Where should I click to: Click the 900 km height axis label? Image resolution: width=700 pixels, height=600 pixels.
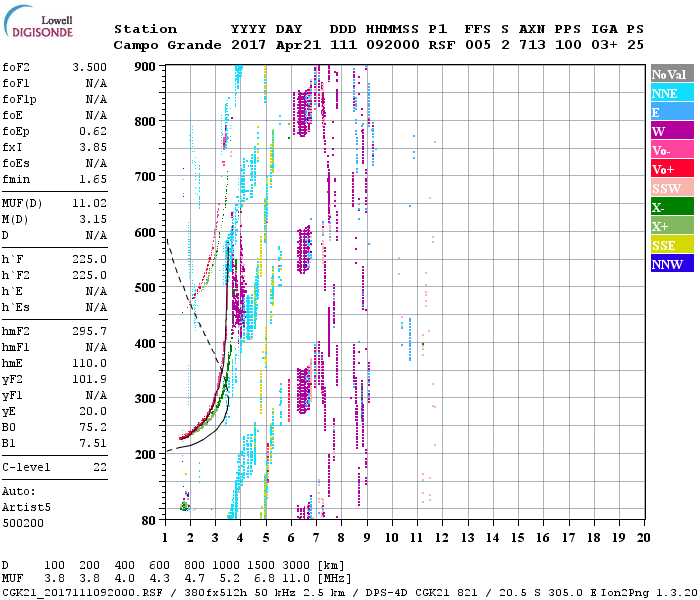pos(144,67)
